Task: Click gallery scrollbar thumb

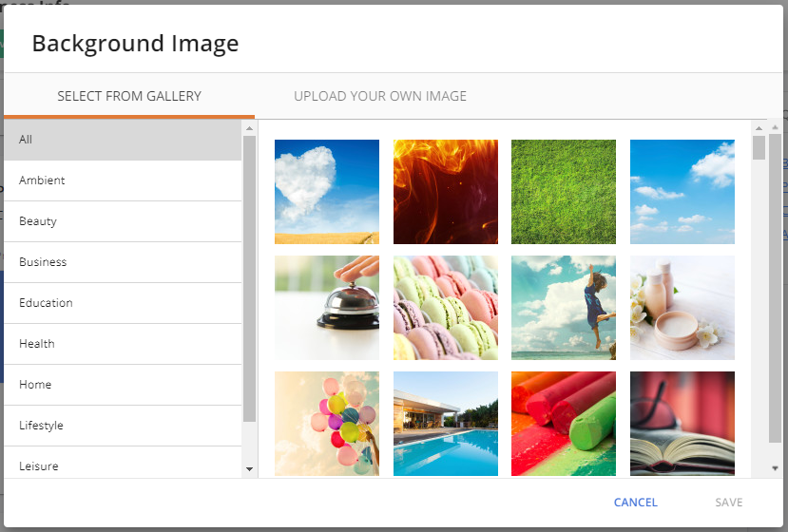Action: coord(759,147)
